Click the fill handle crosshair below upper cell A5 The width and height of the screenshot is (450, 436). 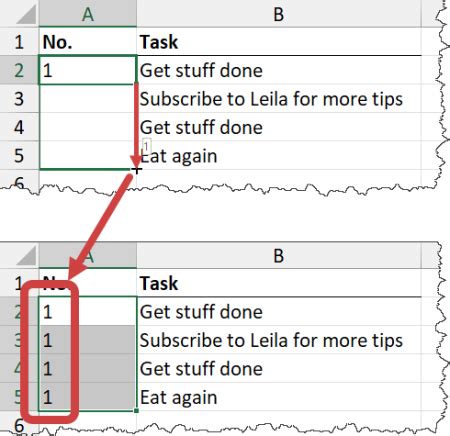[136, 170]
